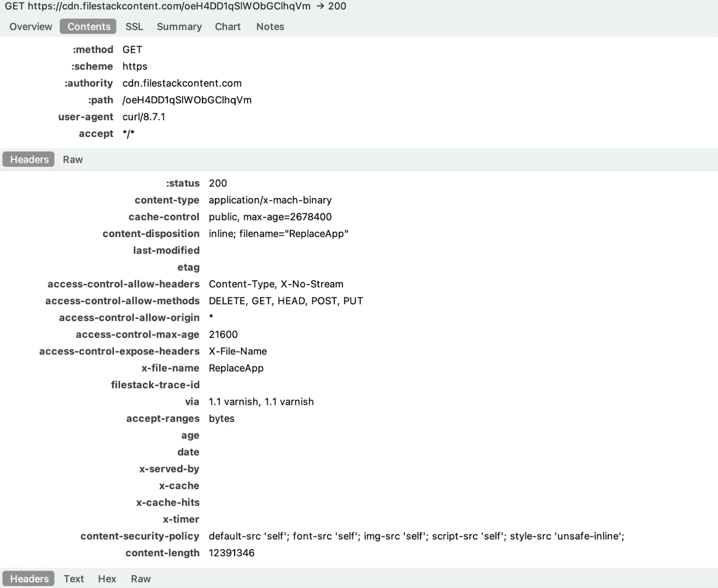Switch to the SSL tab
718x588 pixels.
coord(134,26)
